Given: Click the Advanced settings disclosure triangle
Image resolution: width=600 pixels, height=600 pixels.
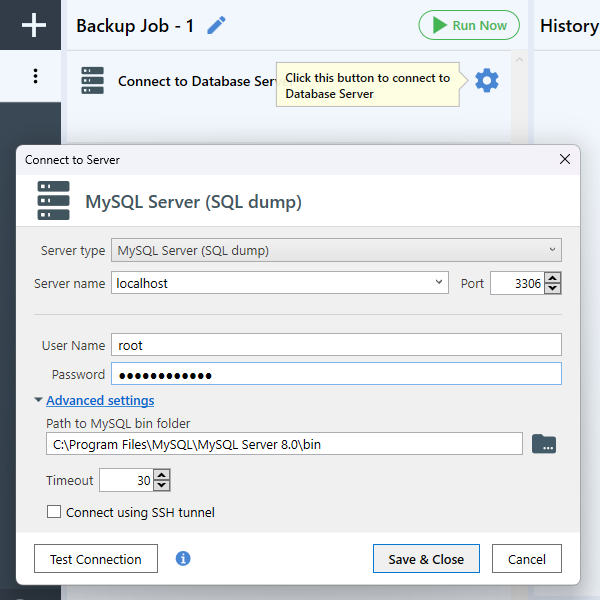Looking at the screenshot, I should pyautogui.click(x=38, y=400).
